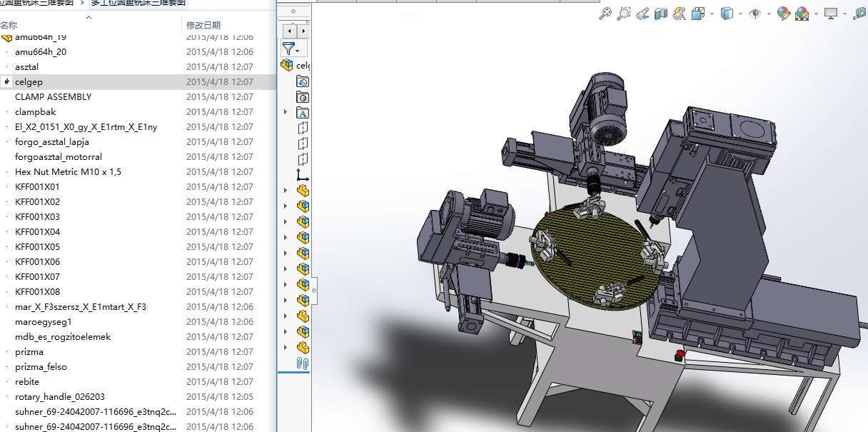
Task: Click the Zoom to Fit icon
Action: (605, 13)
